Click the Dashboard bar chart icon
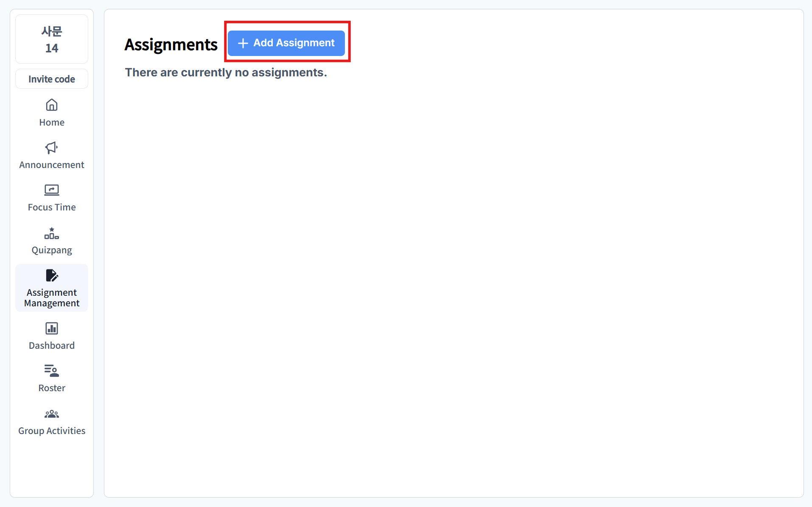This screenshot has width=812, height=507. [52, 328]
